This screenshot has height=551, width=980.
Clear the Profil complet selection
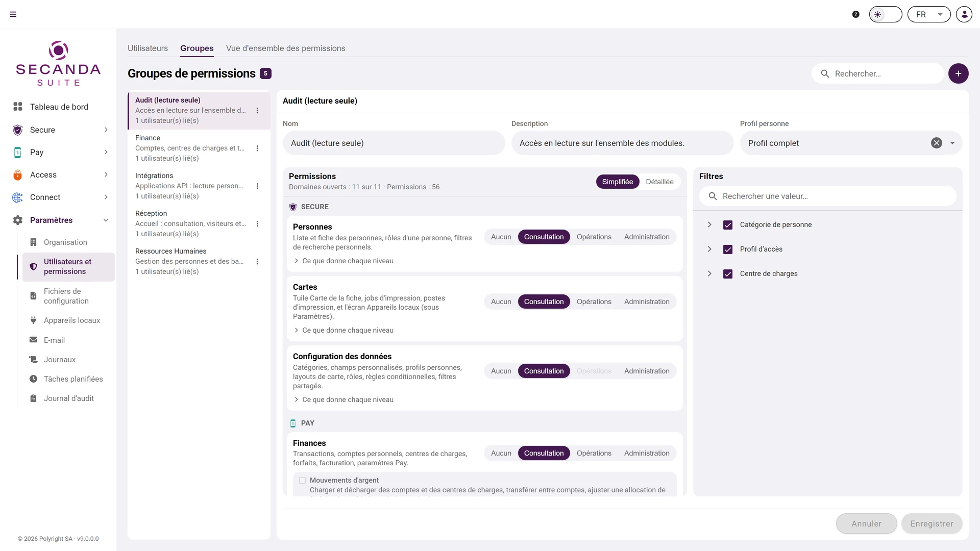point(937,143)
